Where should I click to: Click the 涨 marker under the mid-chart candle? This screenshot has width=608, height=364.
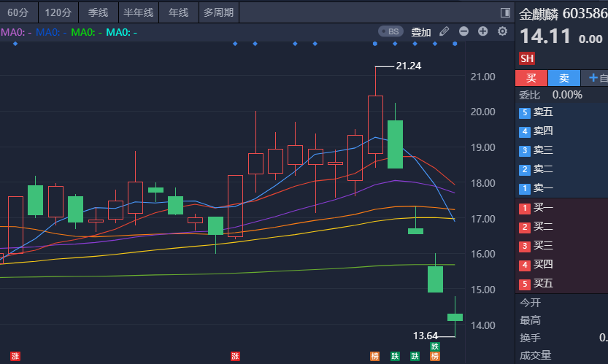235,356
